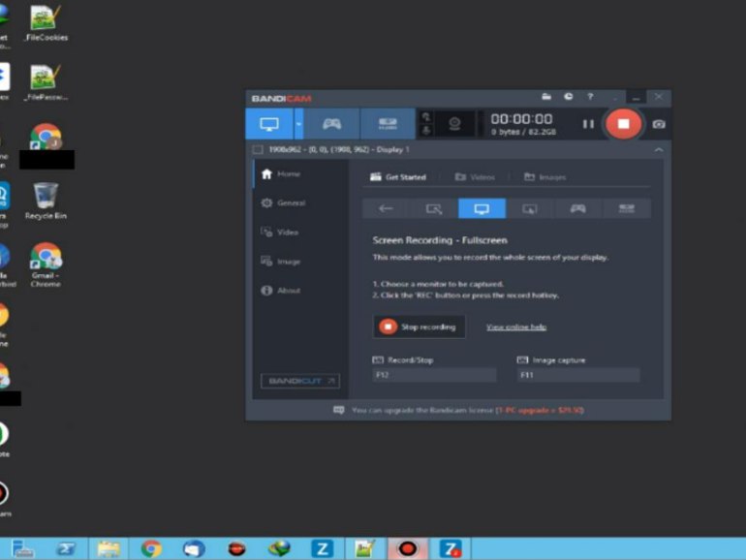This screenshot has width=746, height=560.
Task: Open the Video settings section
Action: (x=300, y=233)
